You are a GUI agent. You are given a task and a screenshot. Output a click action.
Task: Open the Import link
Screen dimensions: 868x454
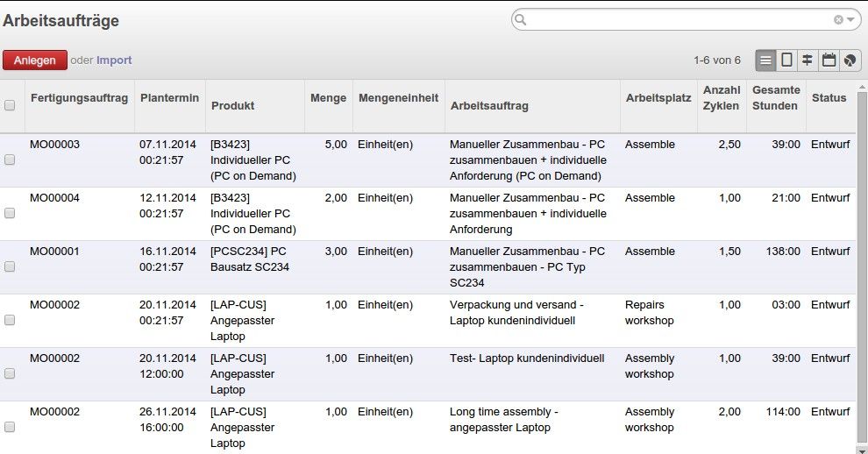point(114,60)
